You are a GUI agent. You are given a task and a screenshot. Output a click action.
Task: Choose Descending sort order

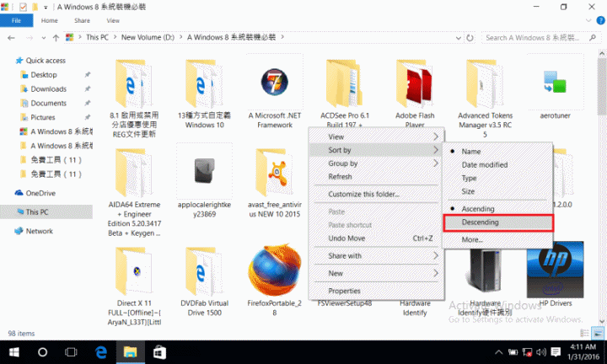(498, 222)
